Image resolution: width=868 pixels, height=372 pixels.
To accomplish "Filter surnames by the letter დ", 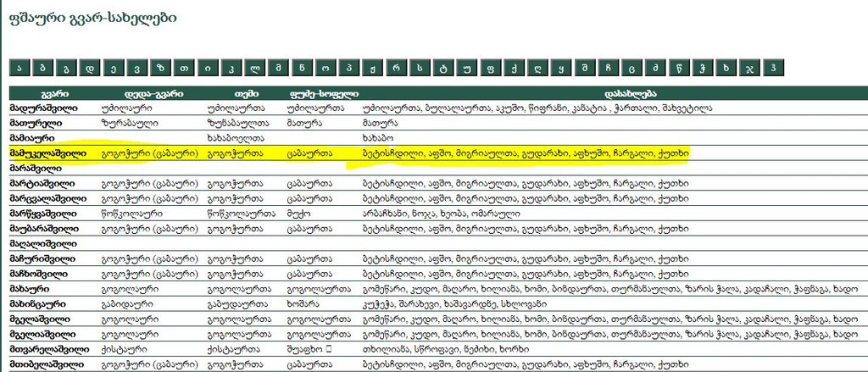I will (90, 68).
